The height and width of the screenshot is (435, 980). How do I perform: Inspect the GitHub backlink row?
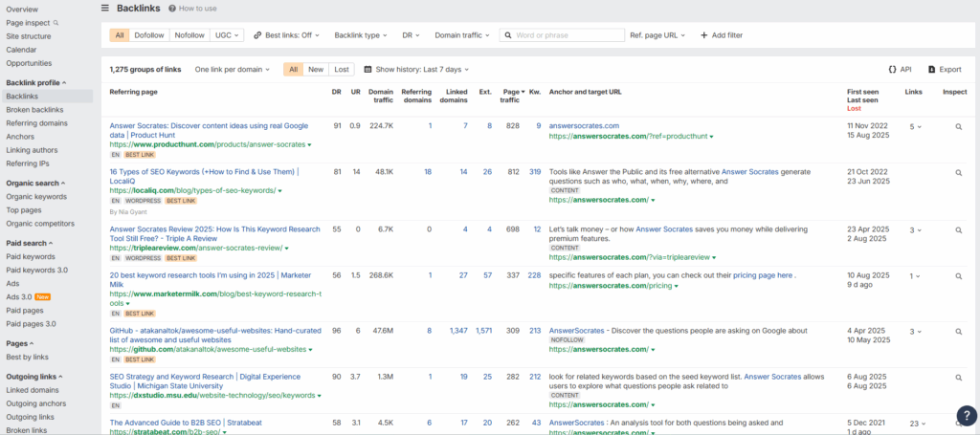point(959,332)
